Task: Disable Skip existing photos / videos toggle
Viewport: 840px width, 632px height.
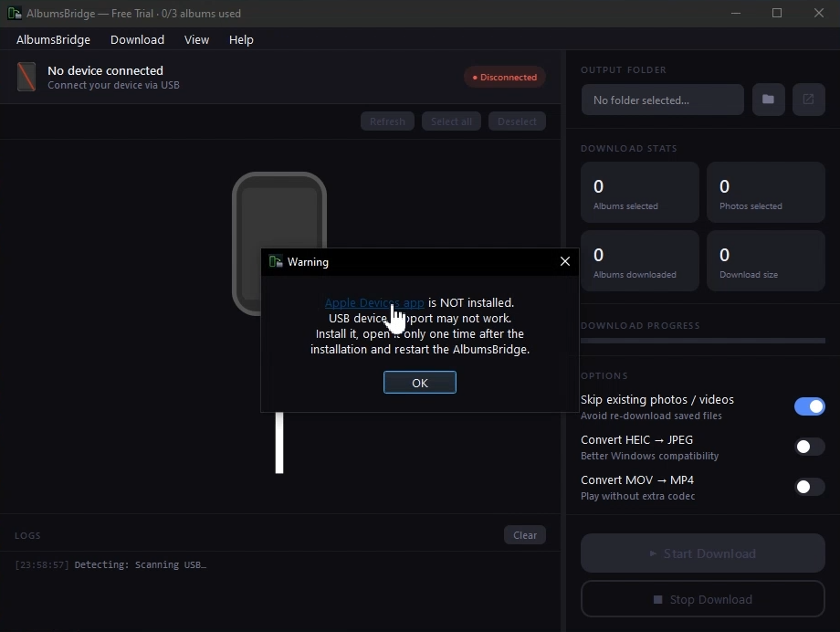Action: tap(810, 406)
